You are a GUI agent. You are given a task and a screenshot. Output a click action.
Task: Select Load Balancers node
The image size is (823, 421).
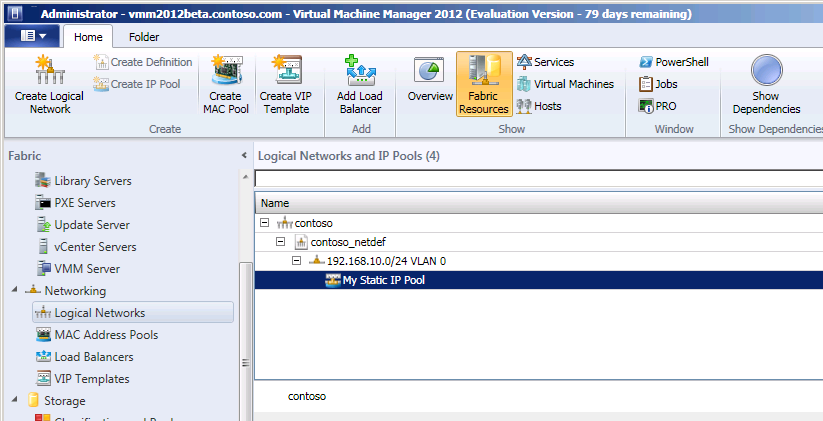pos(94,357)
